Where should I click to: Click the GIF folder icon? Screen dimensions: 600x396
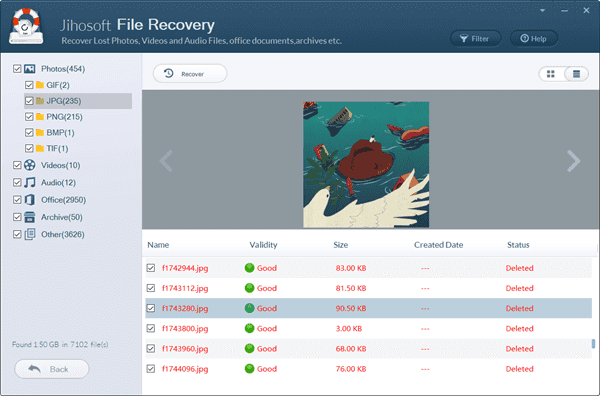pyautogui.click(x=40, y=85)
